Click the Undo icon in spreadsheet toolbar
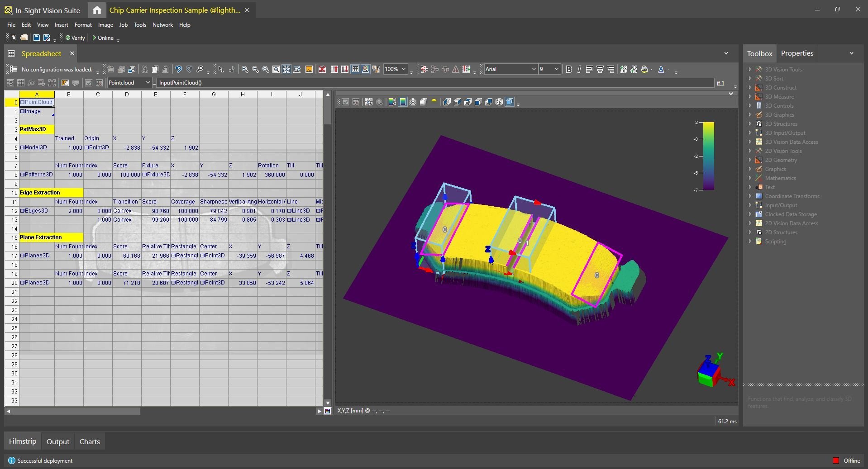The width and height of the screenshot is (868, 469). [178, 69]
